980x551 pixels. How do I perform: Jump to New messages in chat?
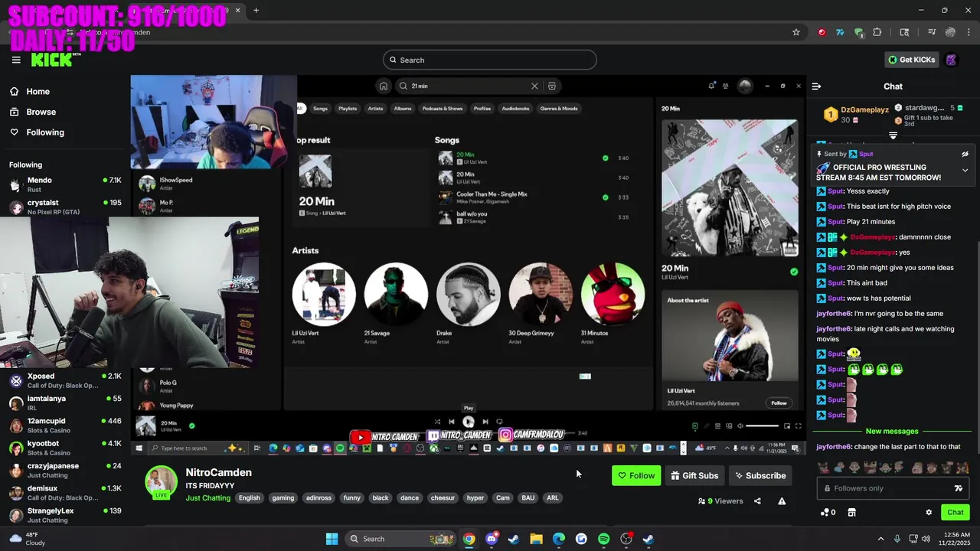point(892,432)
